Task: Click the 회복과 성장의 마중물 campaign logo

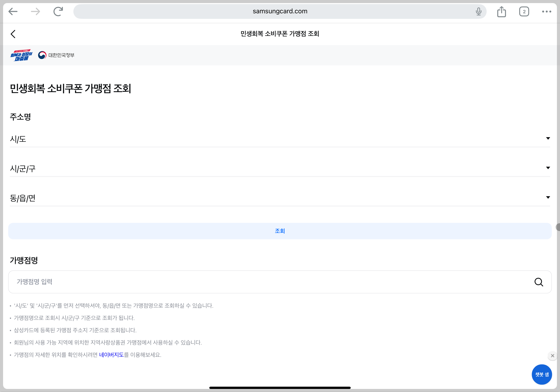Action: [21, 55]
